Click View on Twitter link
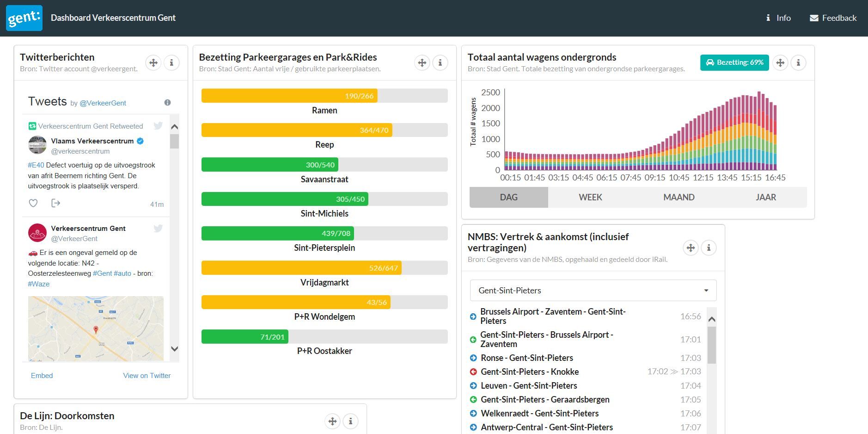Screen dimensions: 868x434 [x=147, y=376]
